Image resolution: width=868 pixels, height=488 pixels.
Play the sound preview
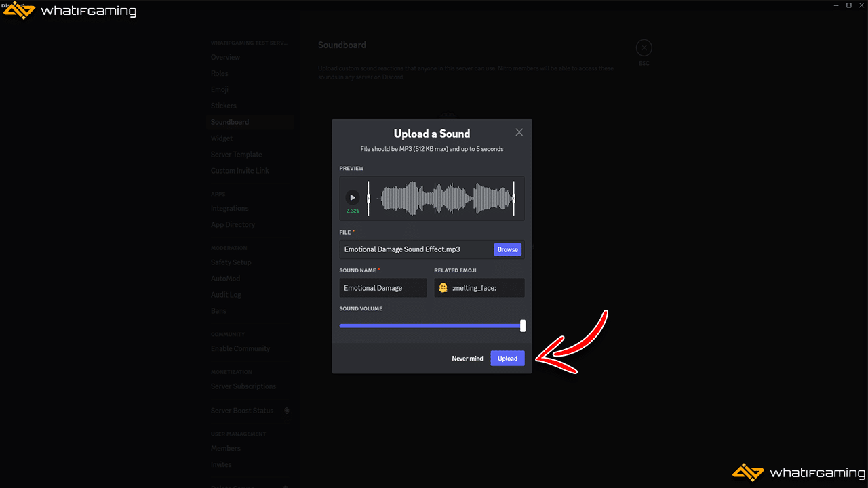pyautogui.click(x=352, y=198)
